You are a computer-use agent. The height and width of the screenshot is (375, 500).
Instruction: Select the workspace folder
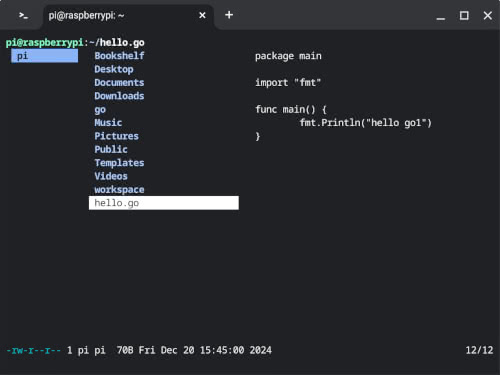[119, 190]
